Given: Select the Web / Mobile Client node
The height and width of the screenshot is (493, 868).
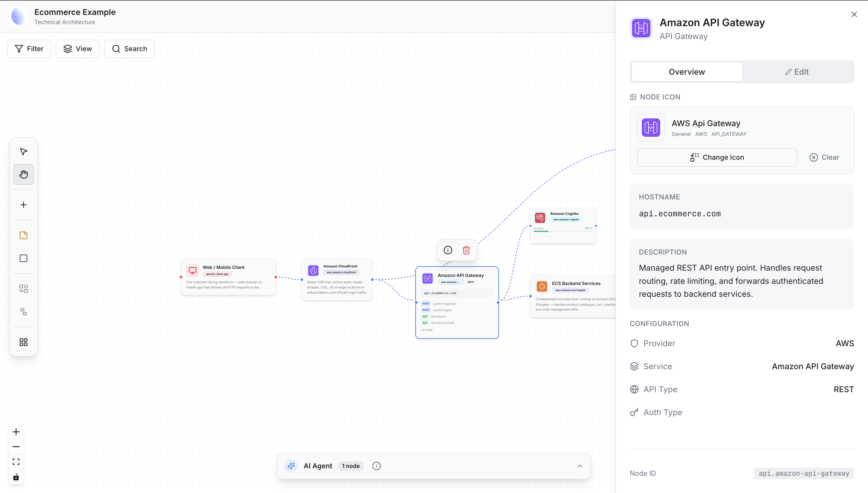Looking at the screenshot, I should pyautogui.click(x=228, y=277).
